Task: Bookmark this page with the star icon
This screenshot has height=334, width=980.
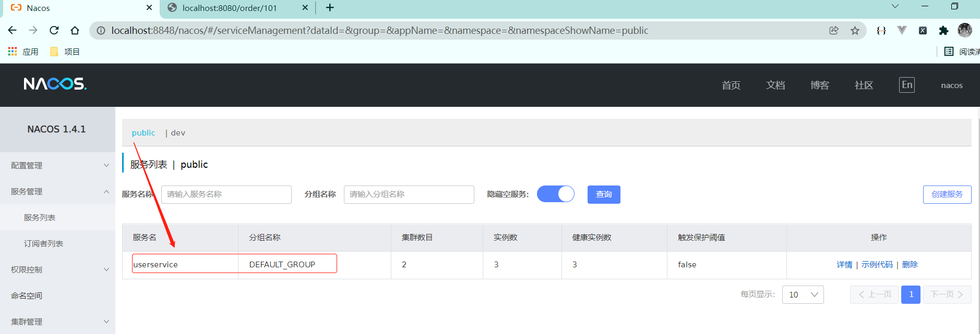Action: pos(855,30)
